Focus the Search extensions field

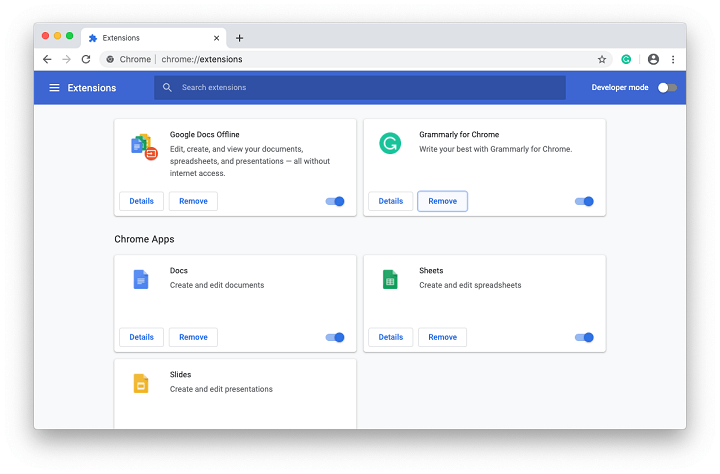[x=360, y=87]
